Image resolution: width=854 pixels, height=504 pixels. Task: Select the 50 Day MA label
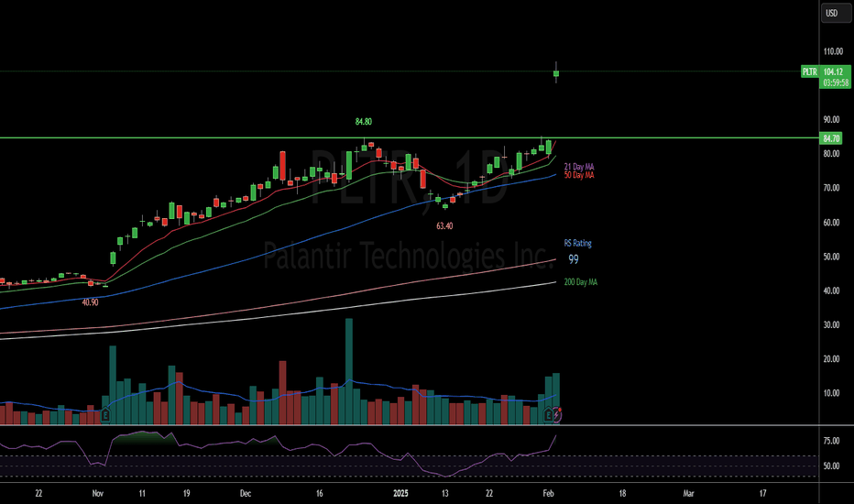579,175
